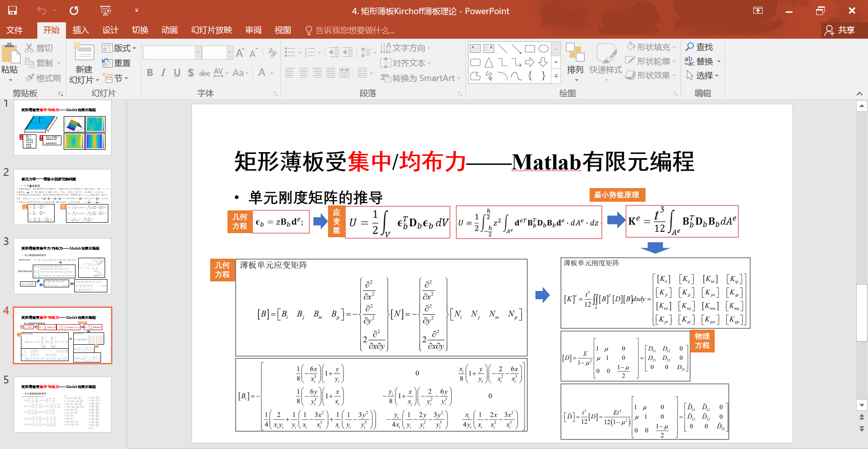The height and width of the screenshot is (449, 868).
Task: Click the 告诉我您想要做什么 search box
Action: 350,31
